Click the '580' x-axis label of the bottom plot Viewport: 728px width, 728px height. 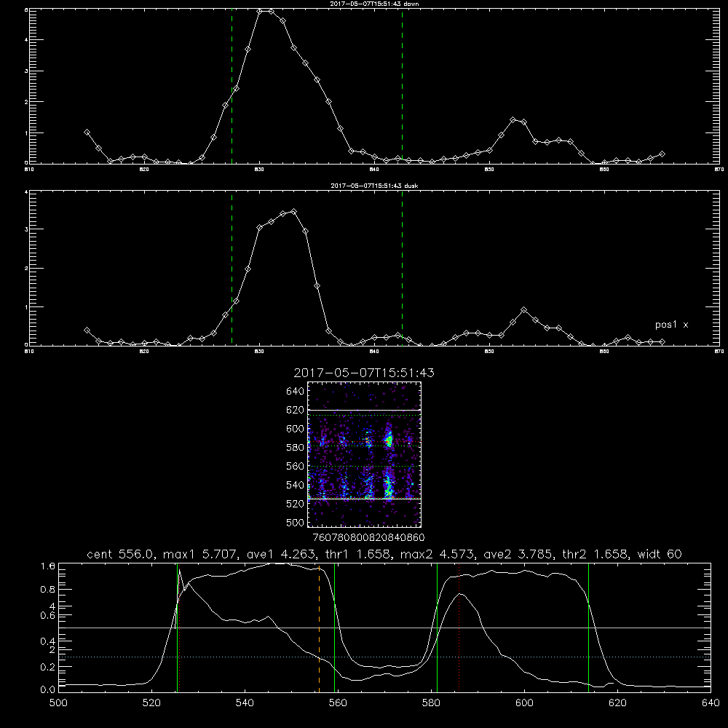click(x=431, y=703)
